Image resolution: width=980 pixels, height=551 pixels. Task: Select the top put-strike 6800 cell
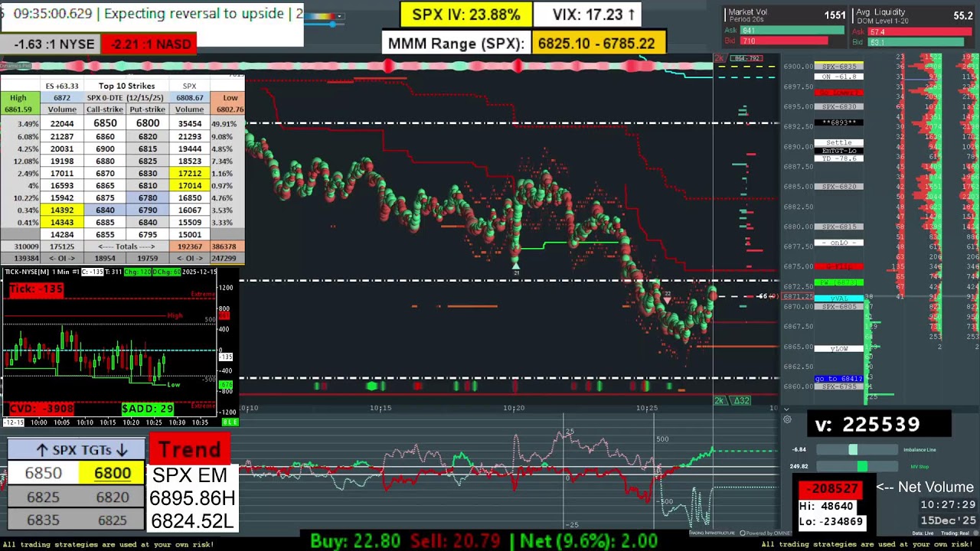point(148,123)
